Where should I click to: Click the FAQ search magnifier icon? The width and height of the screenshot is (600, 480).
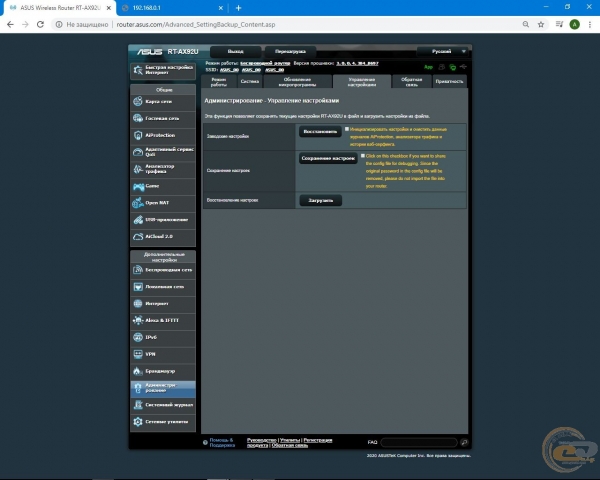[463, 442]
